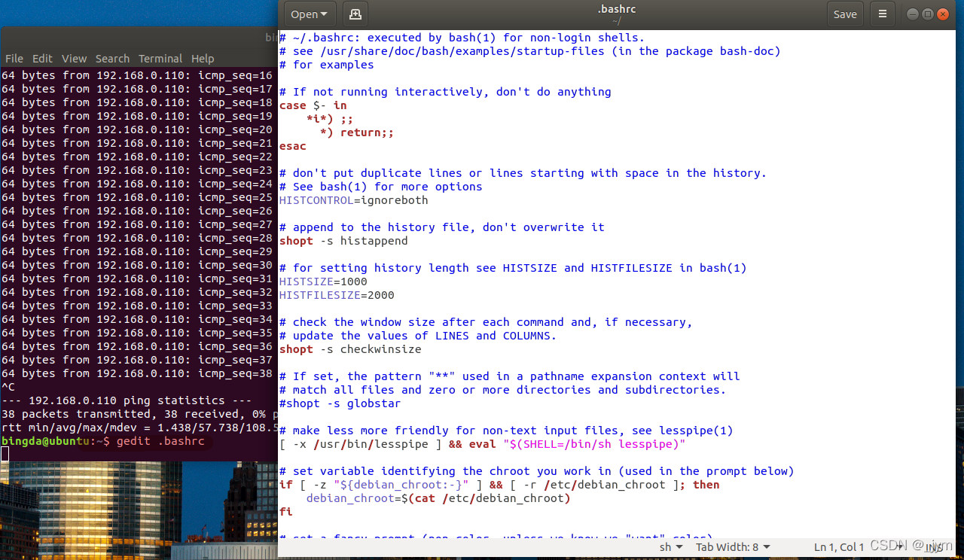Open terminal View menu
The height and width of the screenshot is (560, 964).
point(74,59)
